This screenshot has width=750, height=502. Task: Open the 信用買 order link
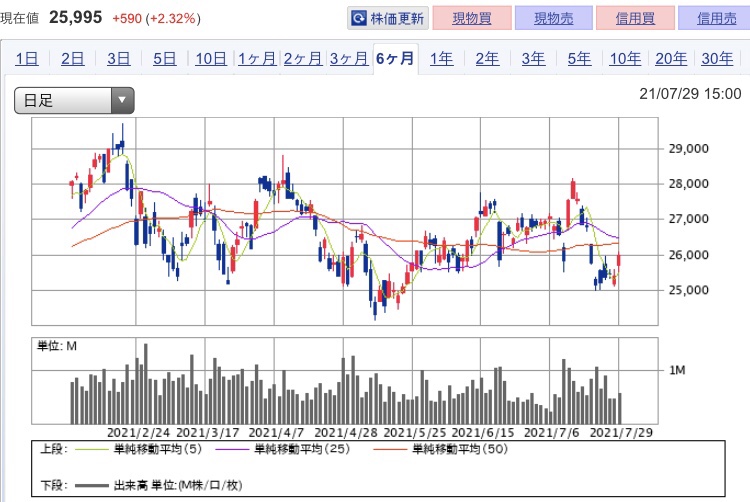[x=635, y=18]
